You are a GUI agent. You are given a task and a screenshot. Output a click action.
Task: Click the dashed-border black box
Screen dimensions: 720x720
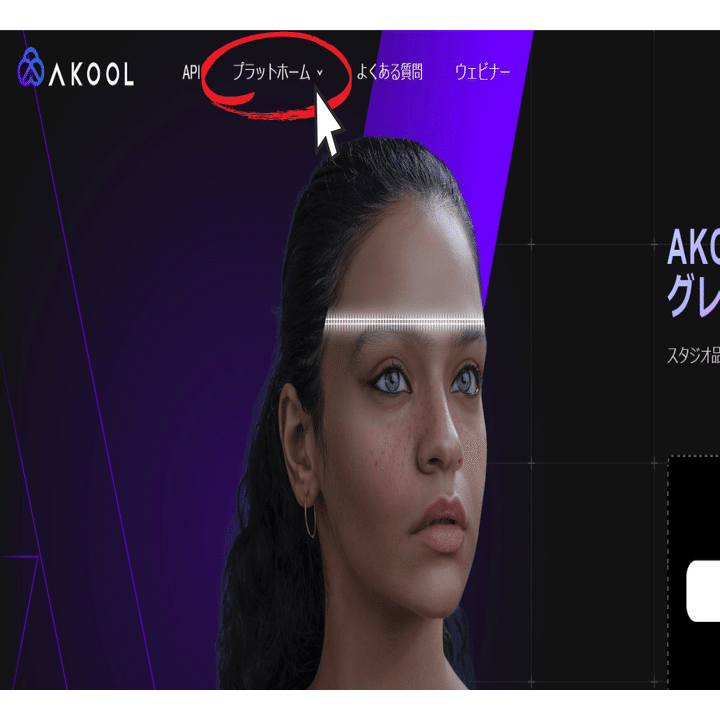click(693, 572)
